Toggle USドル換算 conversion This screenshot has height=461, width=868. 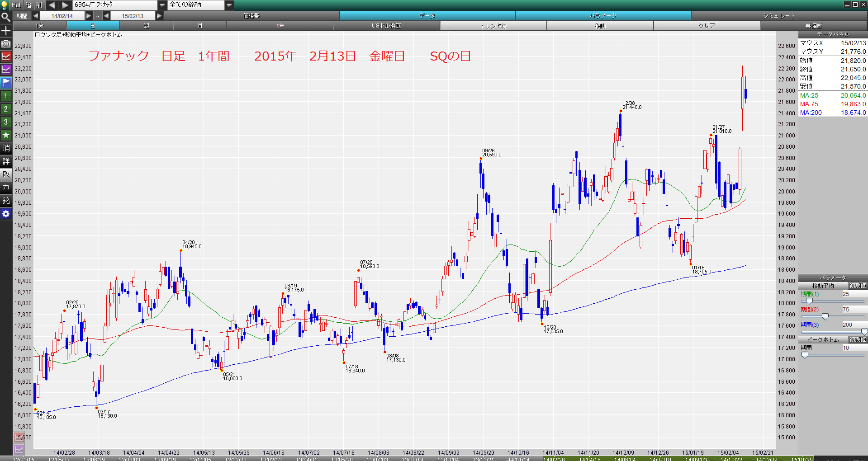pyautogui.click(x=387, y=26)
